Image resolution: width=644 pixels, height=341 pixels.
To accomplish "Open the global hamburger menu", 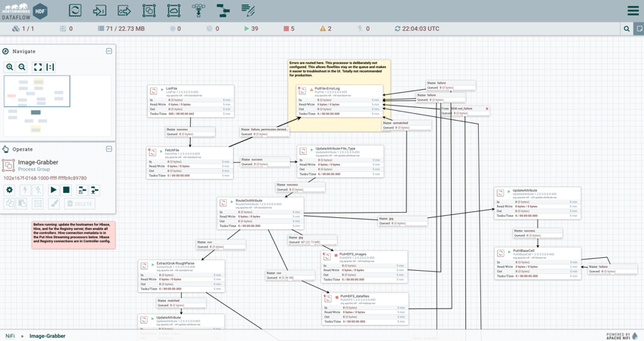I will click(633, 11).
